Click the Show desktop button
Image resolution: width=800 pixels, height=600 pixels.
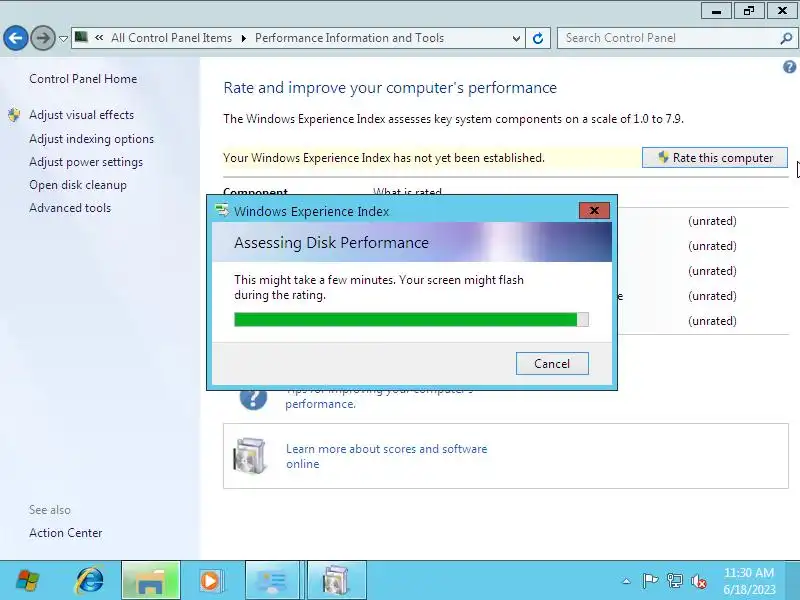coord(792,581)
